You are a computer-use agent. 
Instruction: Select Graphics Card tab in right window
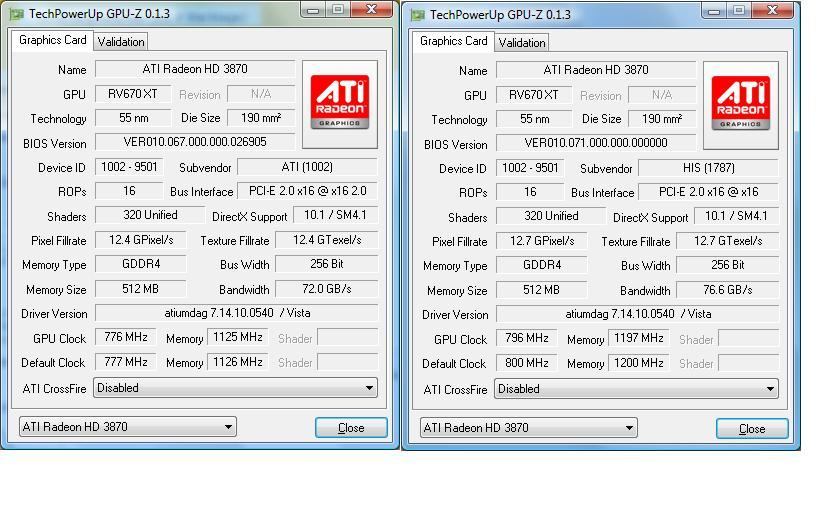point(453,41)
